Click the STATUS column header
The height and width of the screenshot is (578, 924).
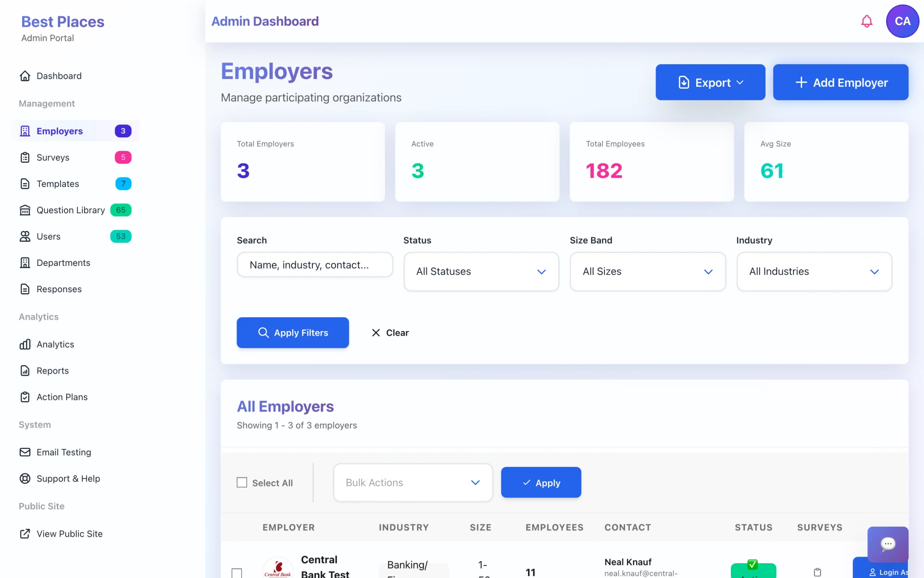coord(754,528)
